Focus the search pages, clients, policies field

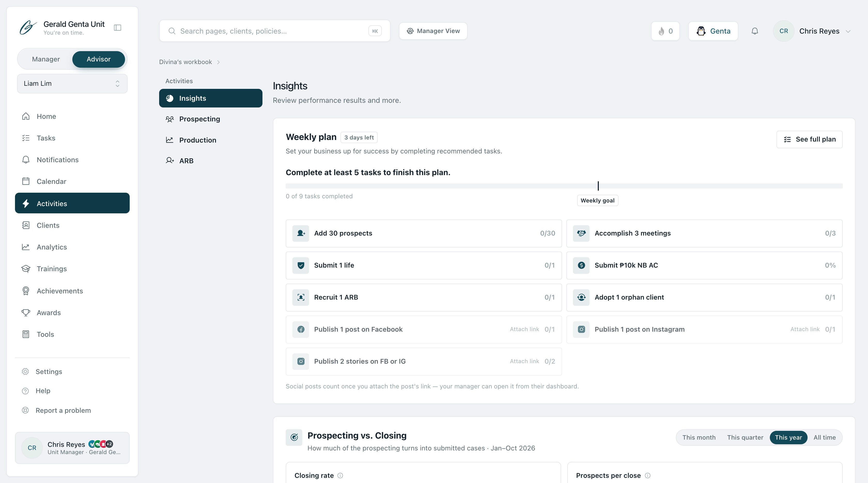[275, 31]
